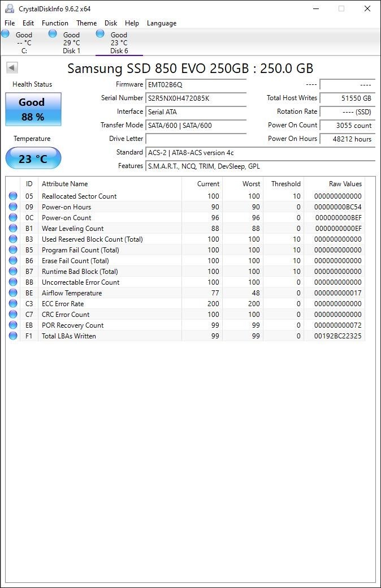This screenshot has width=381, height=588.
Task: Click the status orb of Uncorrectable Error Count
Action: (13, 282)
